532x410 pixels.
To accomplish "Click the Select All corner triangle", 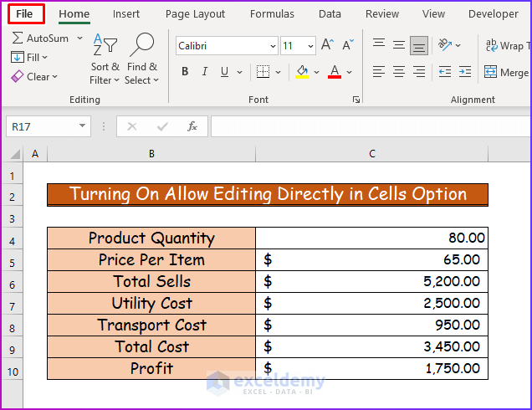I will [x=14, y=155].
